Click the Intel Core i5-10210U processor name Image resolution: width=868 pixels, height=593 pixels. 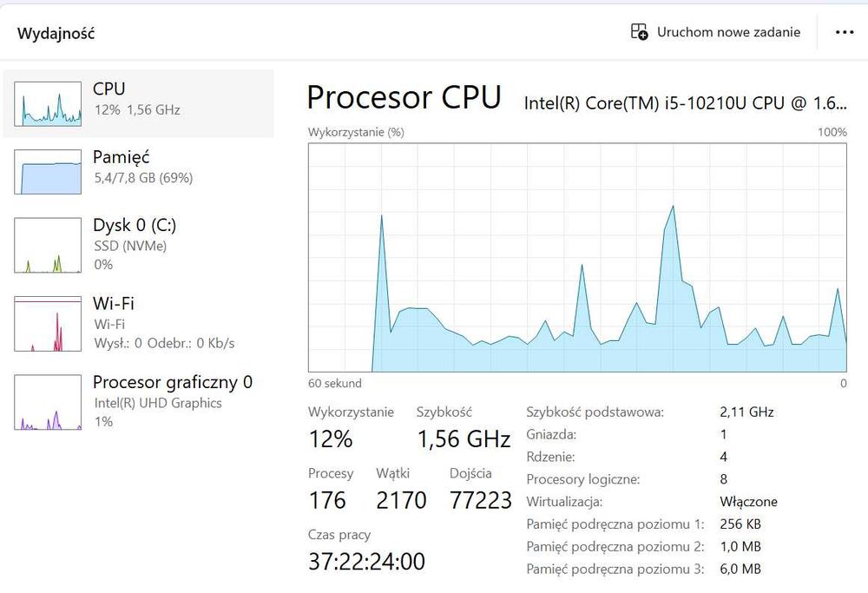click(x=685, y=103)
